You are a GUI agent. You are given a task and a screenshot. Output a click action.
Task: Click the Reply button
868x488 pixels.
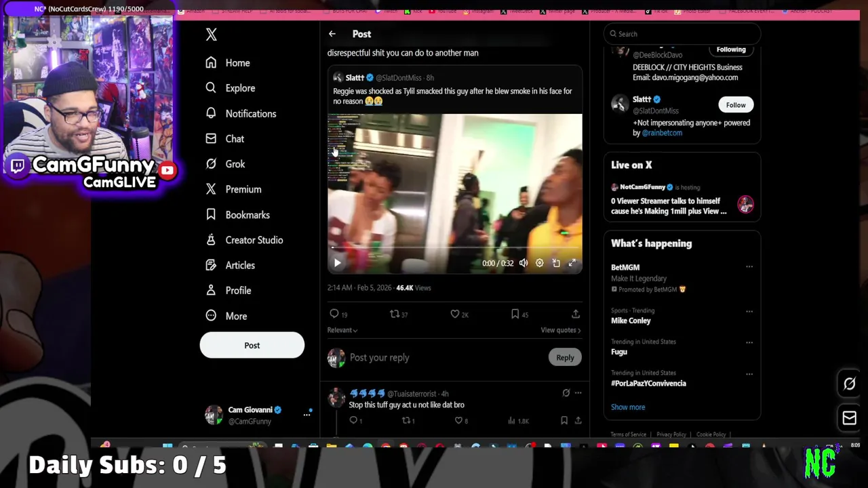(x=565, y=358)
